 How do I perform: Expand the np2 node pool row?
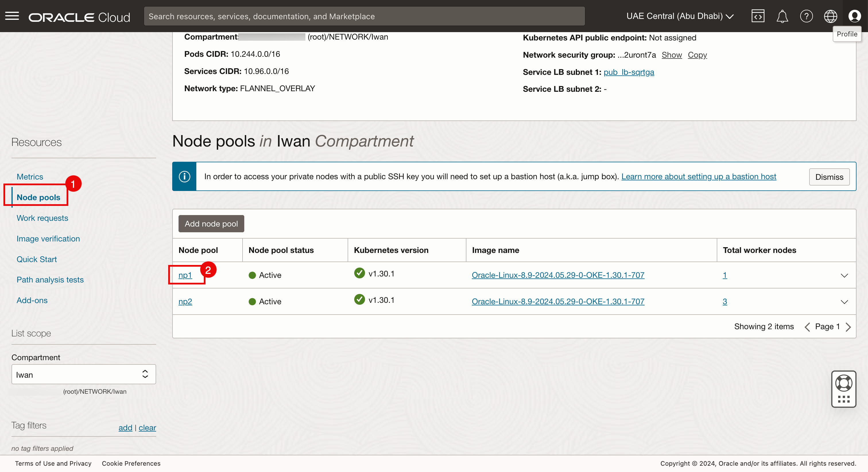844,302
